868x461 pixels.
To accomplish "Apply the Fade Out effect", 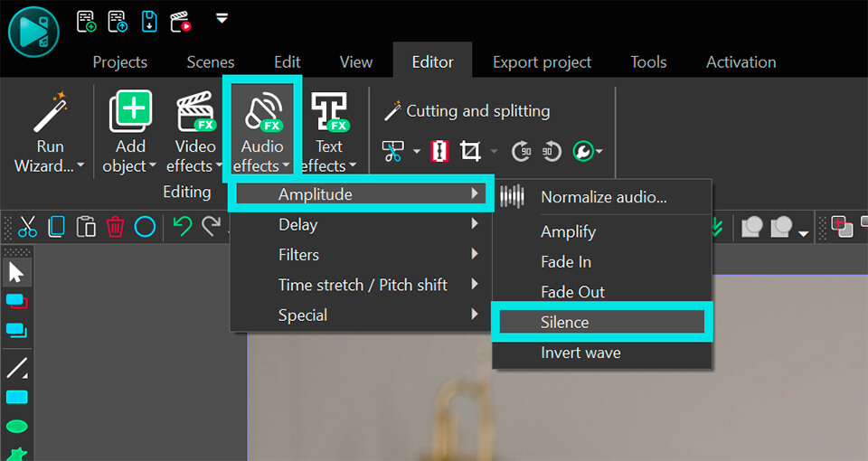I will 602,292.
